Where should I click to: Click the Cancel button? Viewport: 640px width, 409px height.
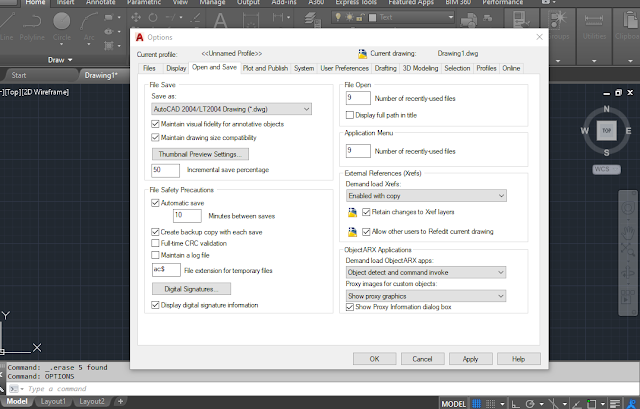(x=422, y=359)
